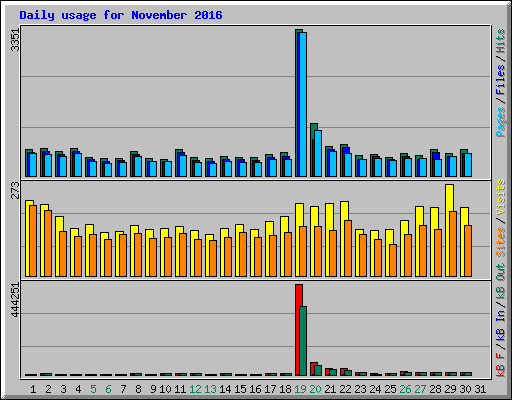This screenshot has height=400, width=512.
Task: Click day 20 label on the x-axis
Action: pos(315,389)
